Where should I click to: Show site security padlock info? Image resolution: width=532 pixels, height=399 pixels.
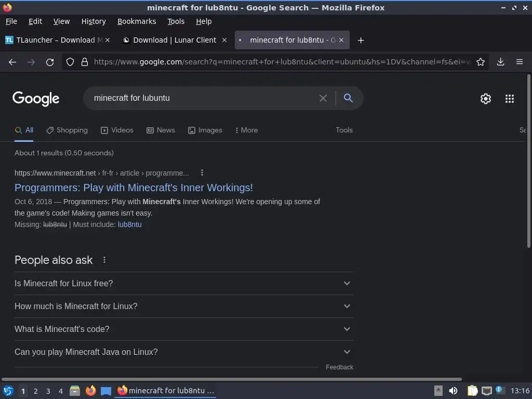pos(85,62)
